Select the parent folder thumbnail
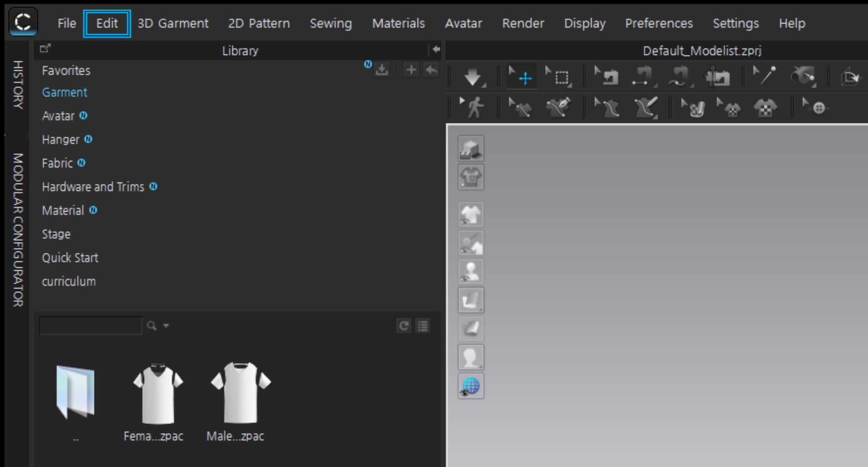The image size is (868, 467). point(75,392)
